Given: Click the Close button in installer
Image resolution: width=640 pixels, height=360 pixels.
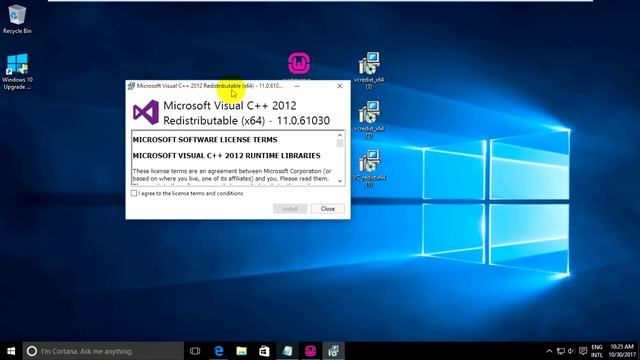Looking at the screenshot, I should [327, 209].
